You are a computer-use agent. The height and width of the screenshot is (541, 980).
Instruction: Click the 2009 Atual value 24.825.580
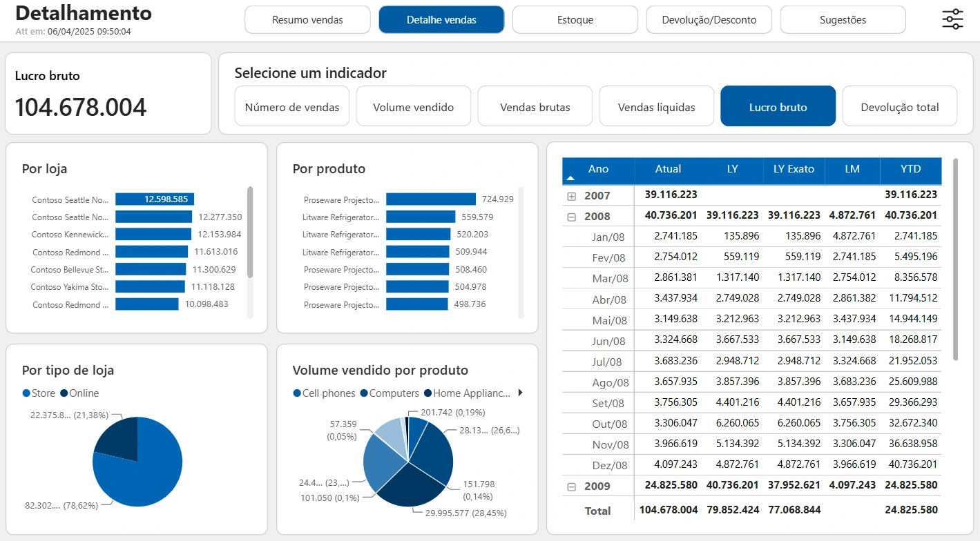(671, 485)
